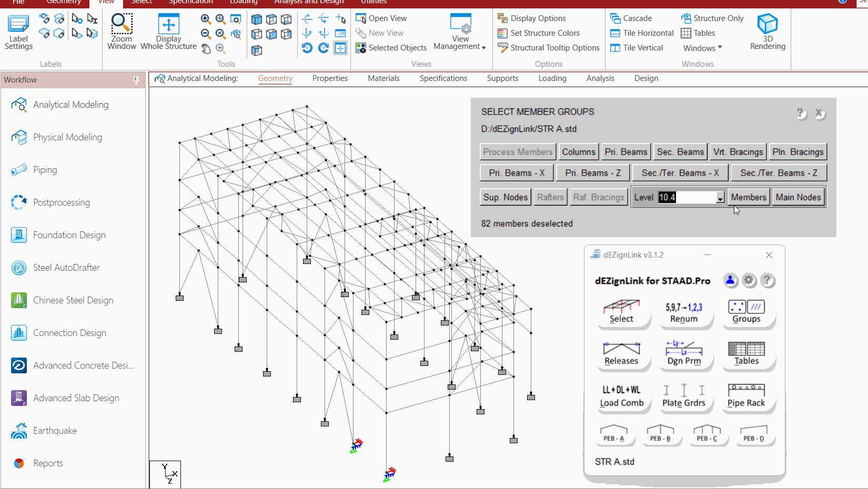The height and width of the screenshot is (489, 868).
Task: Click the rotate clockwise icon
Action: [324, 48]
